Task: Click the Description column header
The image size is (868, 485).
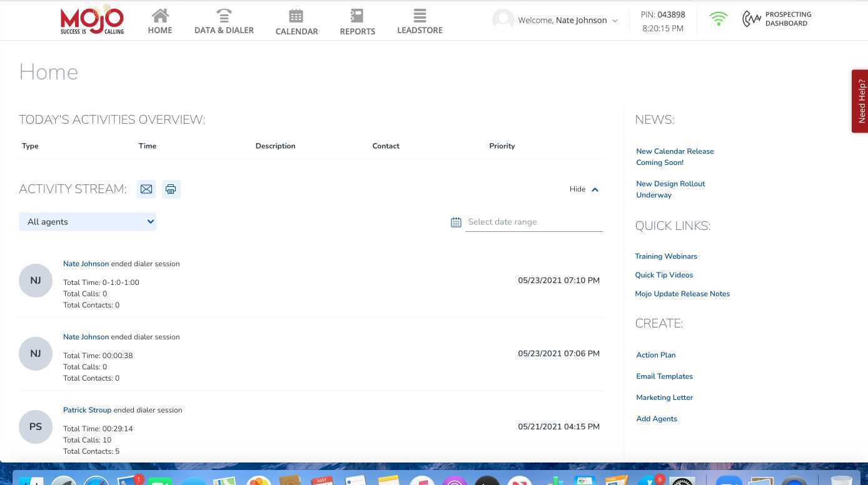Action: (275, 146)
